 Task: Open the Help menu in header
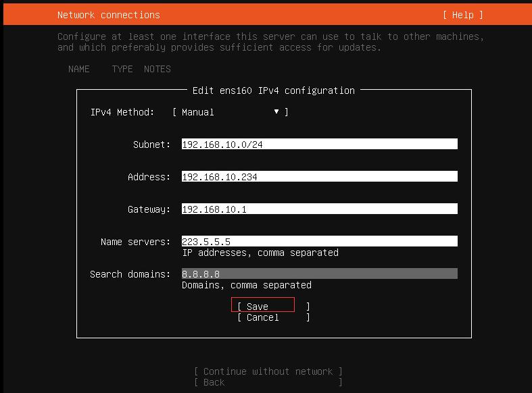coord(463,15)
